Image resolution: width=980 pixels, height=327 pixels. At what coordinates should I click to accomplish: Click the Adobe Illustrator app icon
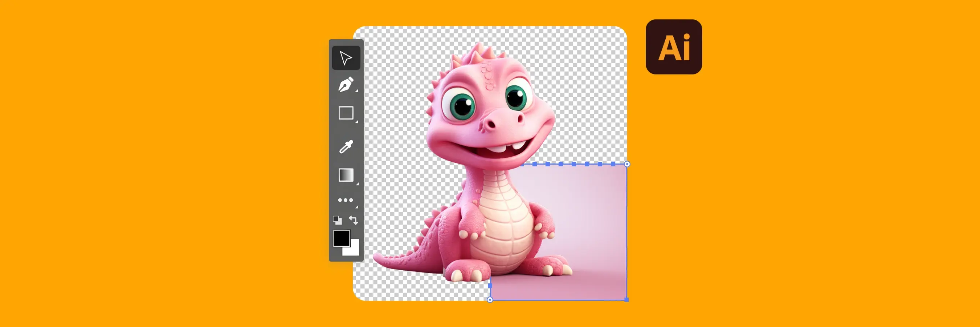click(x=674, y=47)
